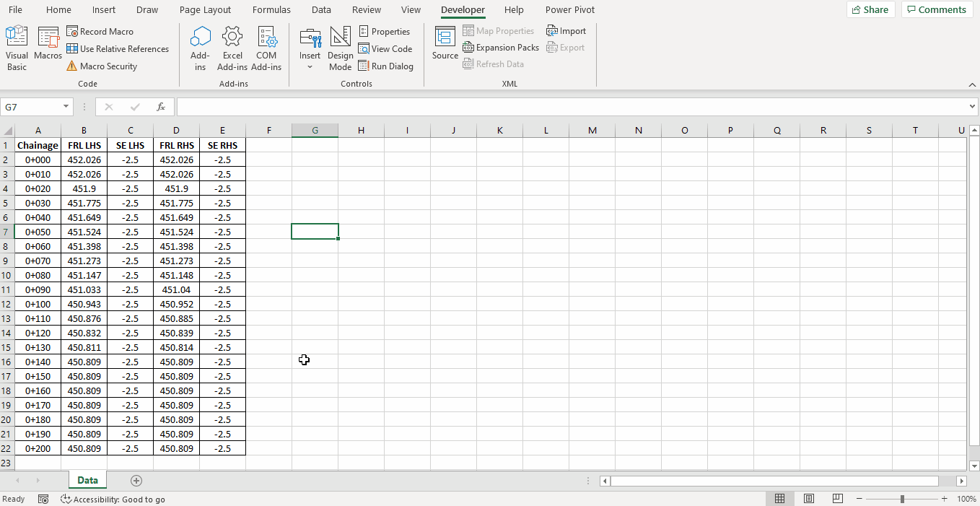This screenshot has height=506, width=980.
Task: Expand the formula bar
Action: click(x=971, y=107)
